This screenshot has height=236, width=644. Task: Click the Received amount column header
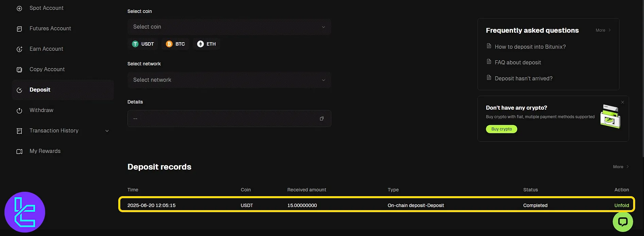click(307, 190)
